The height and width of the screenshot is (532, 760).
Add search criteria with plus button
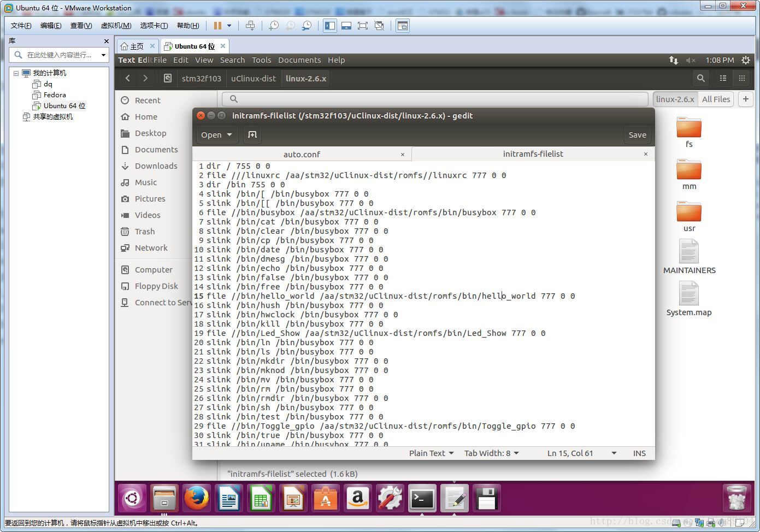746,99
